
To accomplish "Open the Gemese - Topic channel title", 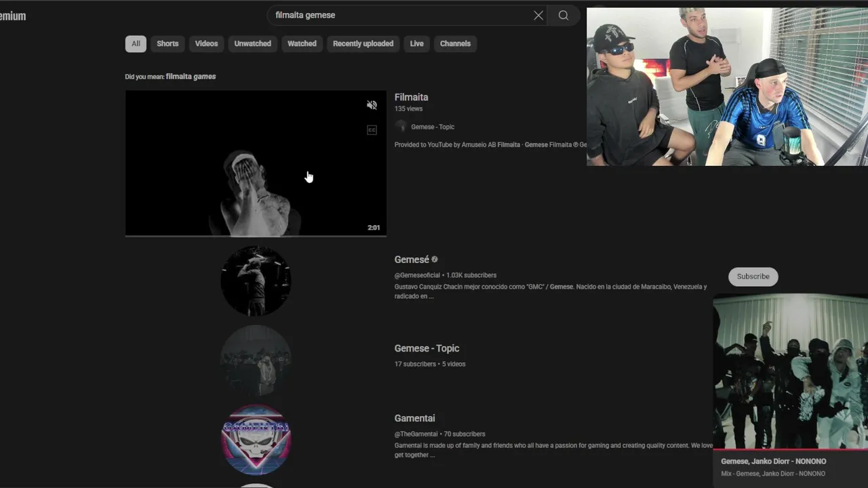I will pyautogui.click(x=427, y=348).
